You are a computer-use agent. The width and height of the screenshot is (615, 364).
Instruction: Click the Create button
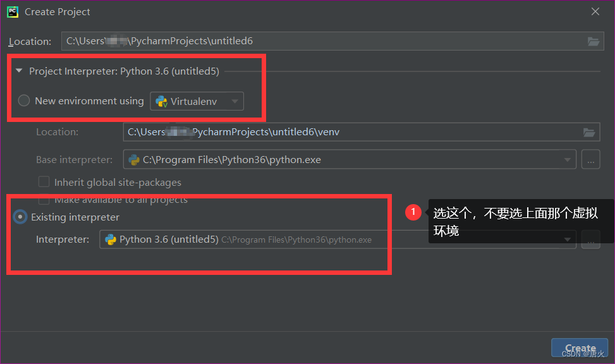tap(580, 348)
